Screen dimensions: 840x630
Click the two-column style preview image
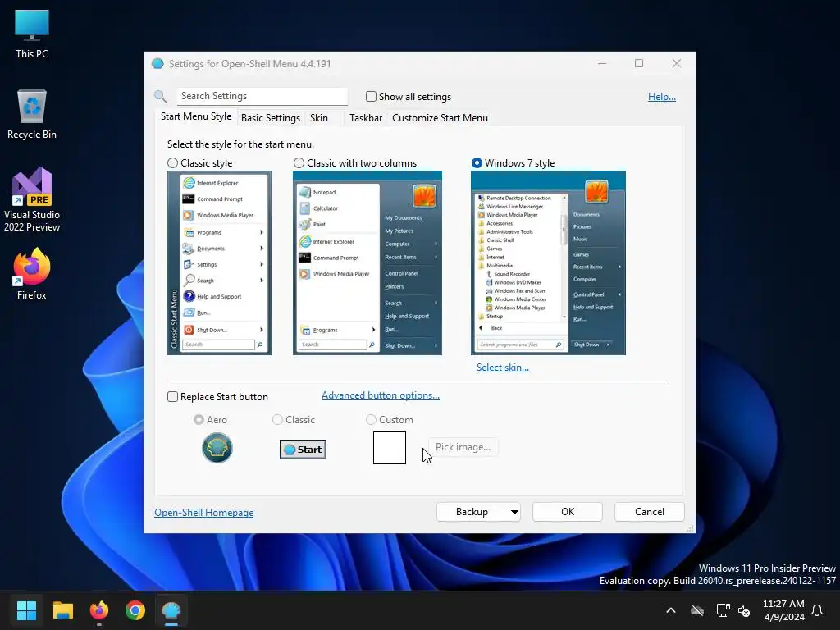coord(367,262)
